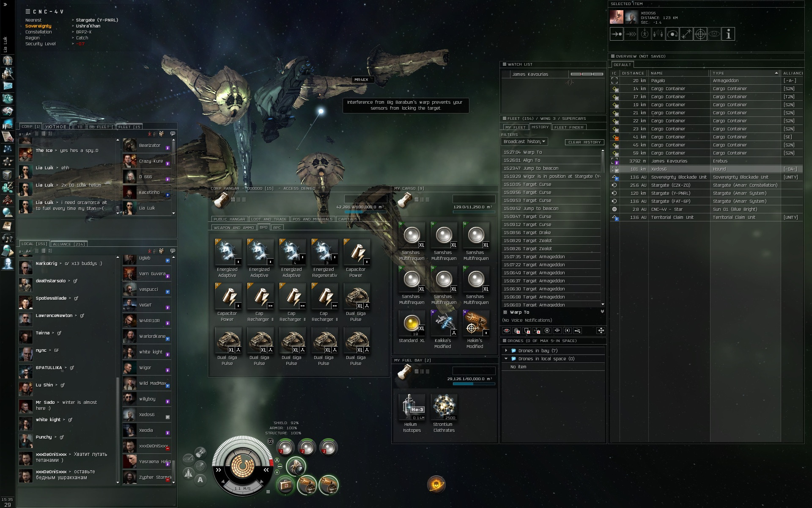Click the Warp To icon in Selected Item
812x508 pixels.
[631, 34]
